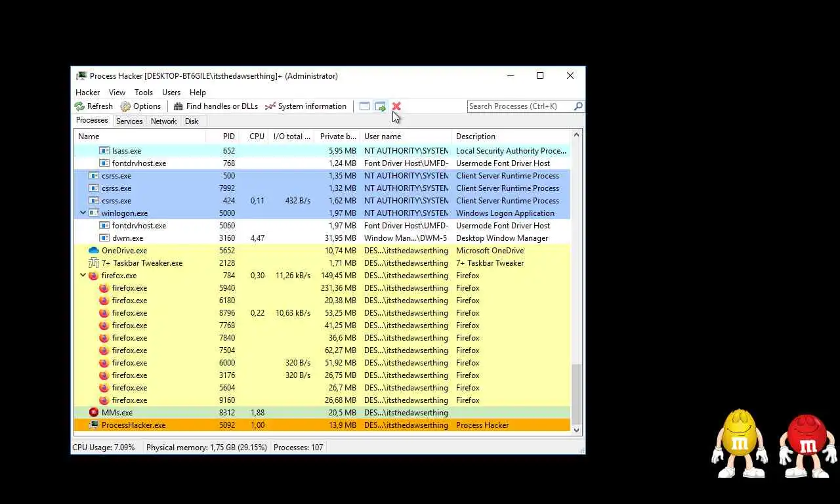Select firefox.exe name with PID 7840
The width and height of the screenshot is (840, 504).
click(129, 338)
